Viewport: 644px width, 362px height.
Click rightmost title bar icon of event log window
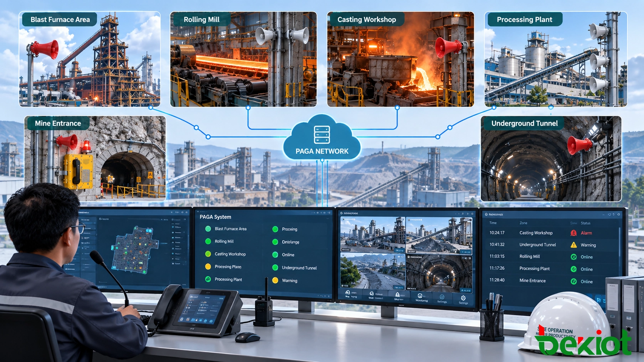pos(619,214)
